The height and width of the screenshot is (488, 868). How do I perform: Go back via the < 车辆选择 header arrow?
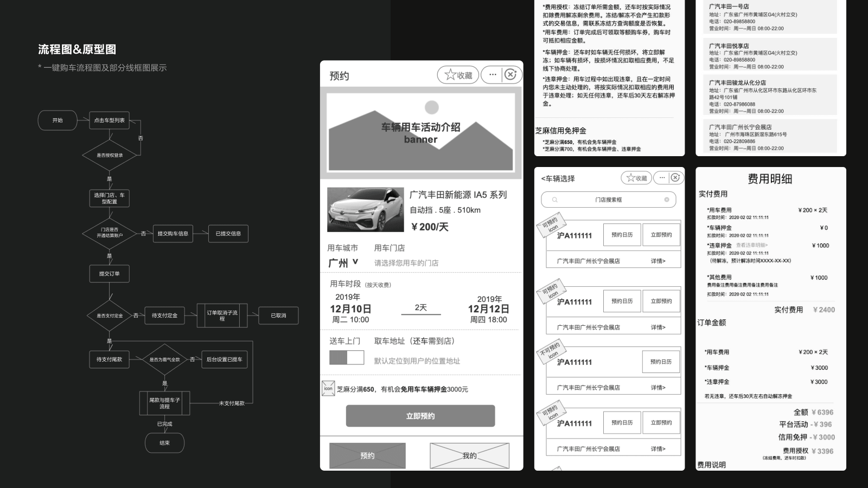542,178
